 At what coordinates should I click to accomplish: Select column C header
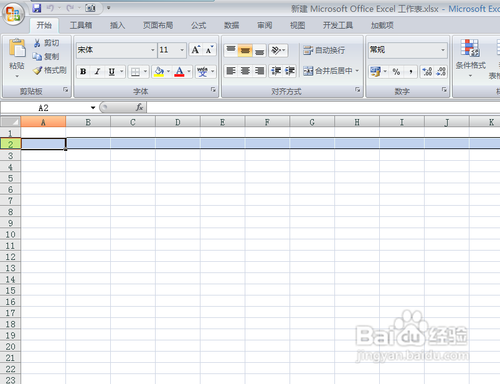pos(133,122)
